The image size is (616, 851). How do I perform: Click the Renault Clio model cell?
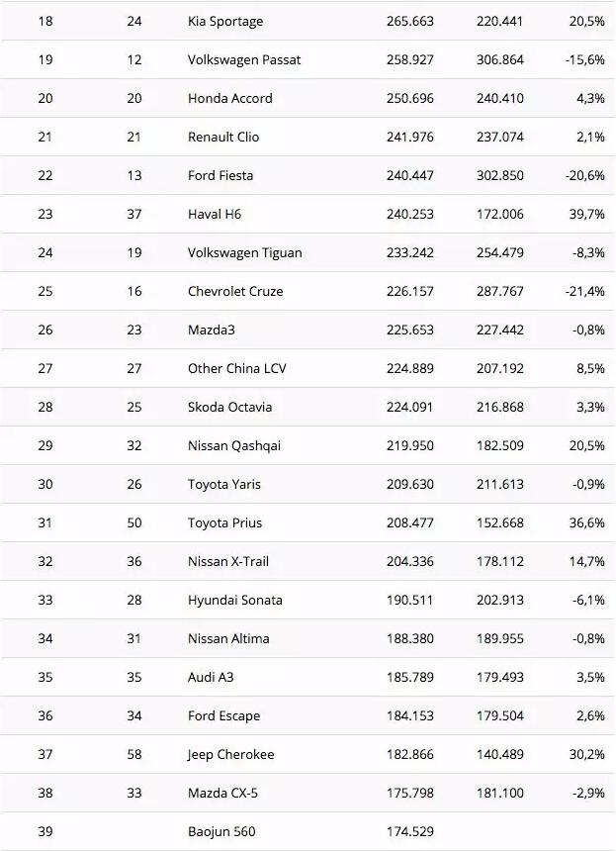coord(223,137)
